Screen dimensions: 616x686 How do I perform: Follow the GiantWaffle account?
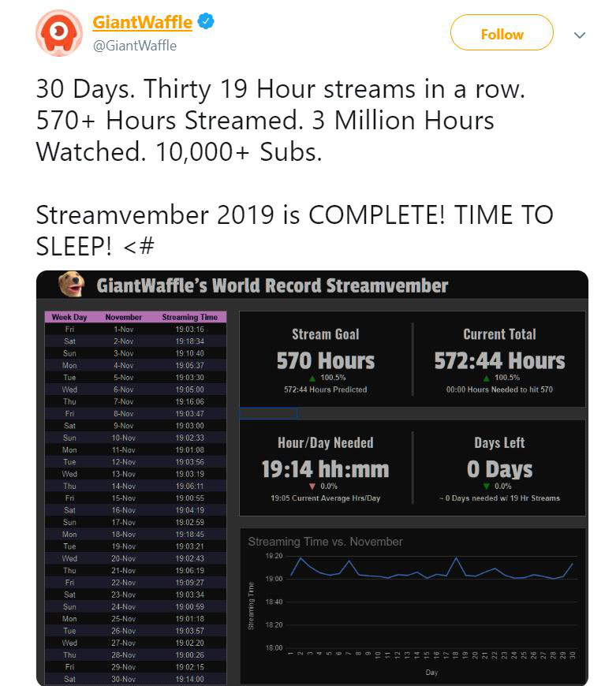502,33
